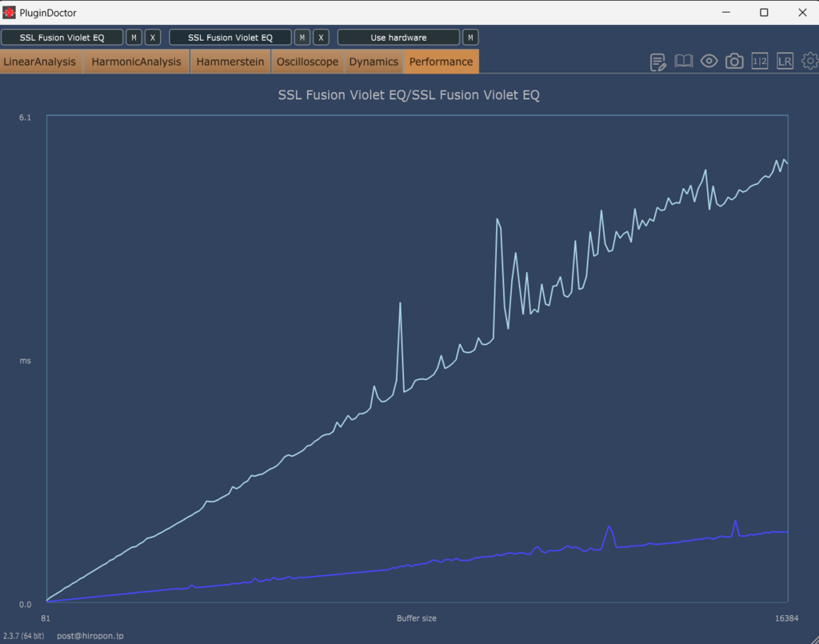Click the second SSL Fusion Violet EQ plugin slot
This screenshot has height=644, width=819.
(230, 38)
